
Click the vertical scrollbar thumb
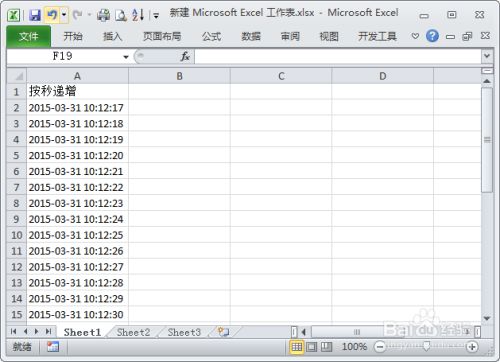[x=487, y=140]
